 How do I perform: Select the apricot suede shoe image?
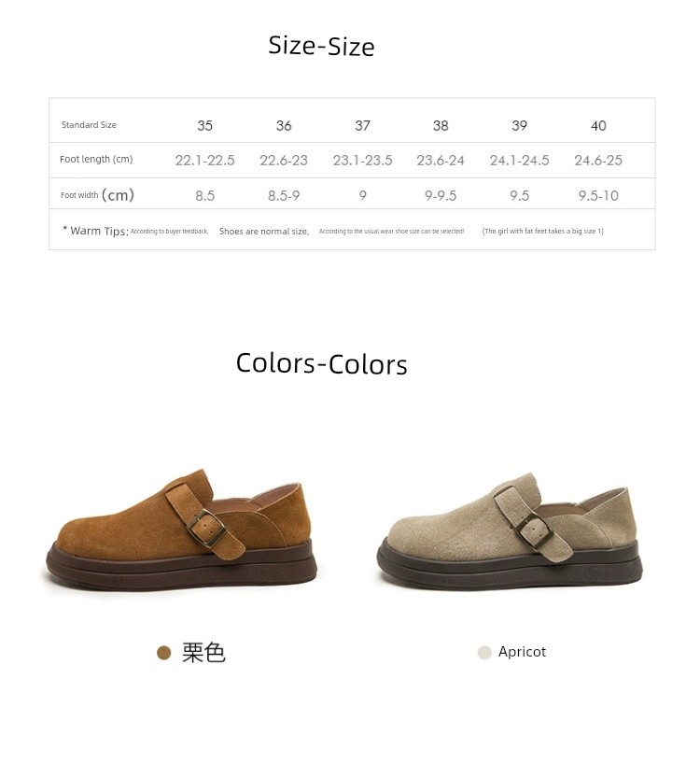510,531
